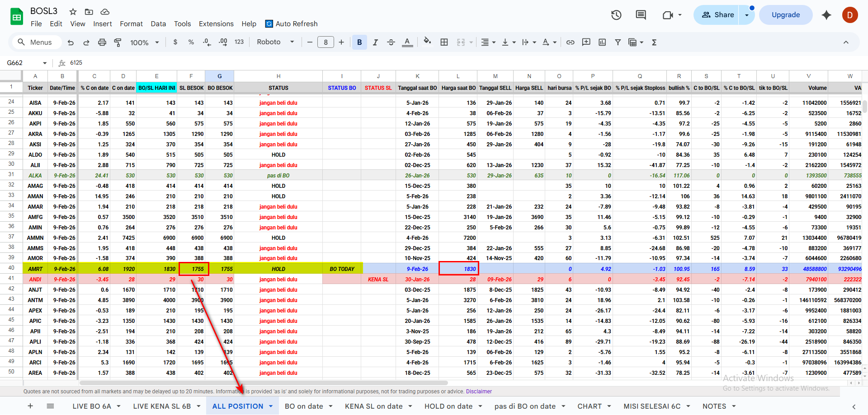Expand the ALL POSITION tab menu arrow
This screenshot has width=868, height=415.
click(271, 406)
